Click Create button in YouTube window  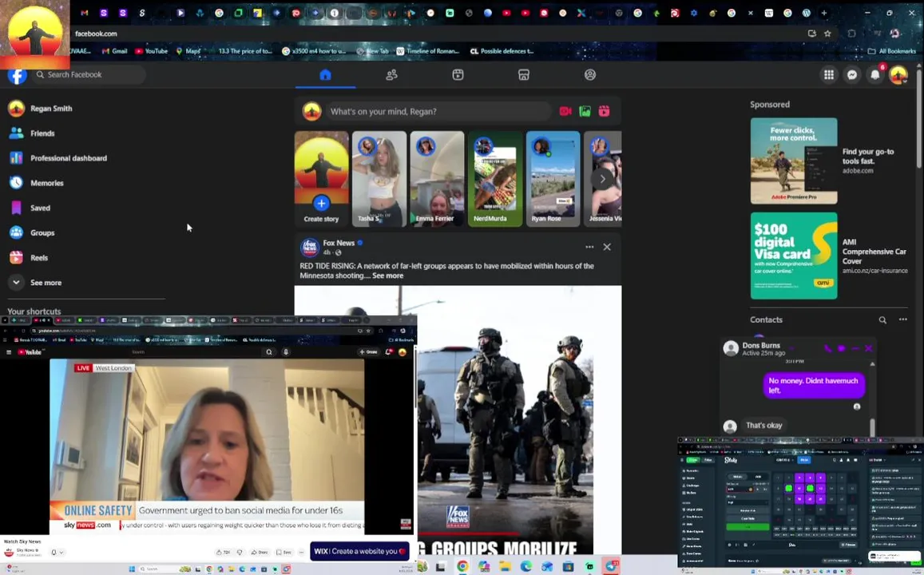pyautogui.click(x=368, y=352)
